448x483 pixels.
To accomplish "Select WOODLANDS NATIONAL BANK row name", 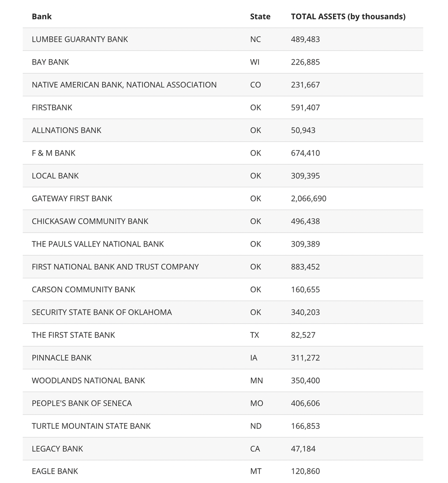I will (x=88, y=380).
